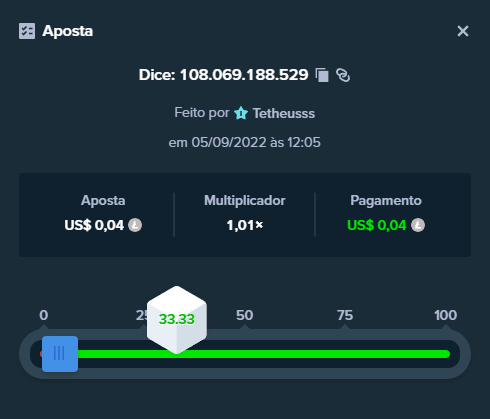Click the 1,01× multiplier value

[245, 225]
